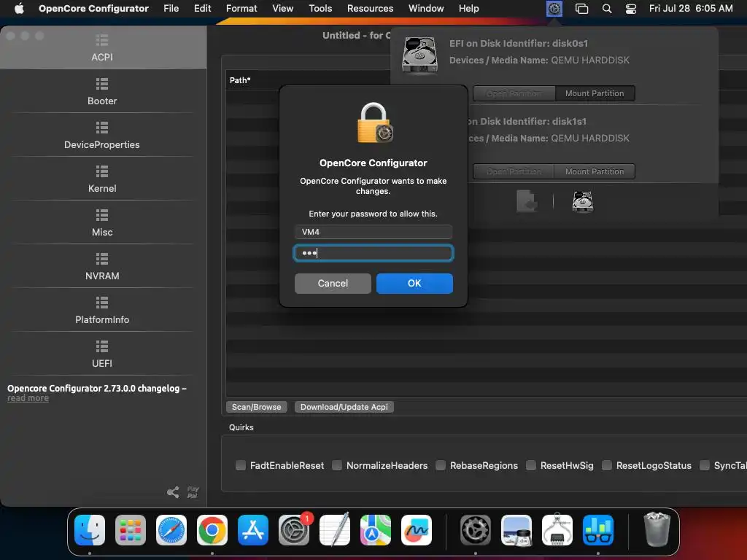Enable the ResetHwSig quirk
Screen dimensions: 747x560
(531, 465)
